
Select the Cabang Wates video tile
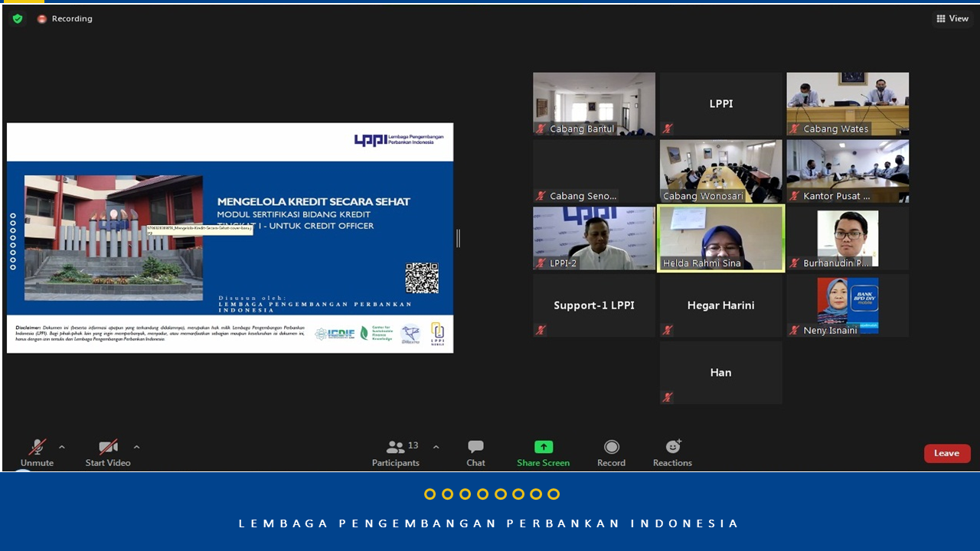click(848, 104)
